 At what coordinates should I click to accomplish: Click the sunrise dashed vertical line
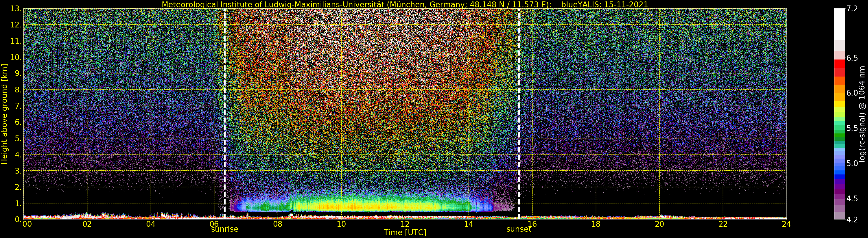tap(225, 114)
